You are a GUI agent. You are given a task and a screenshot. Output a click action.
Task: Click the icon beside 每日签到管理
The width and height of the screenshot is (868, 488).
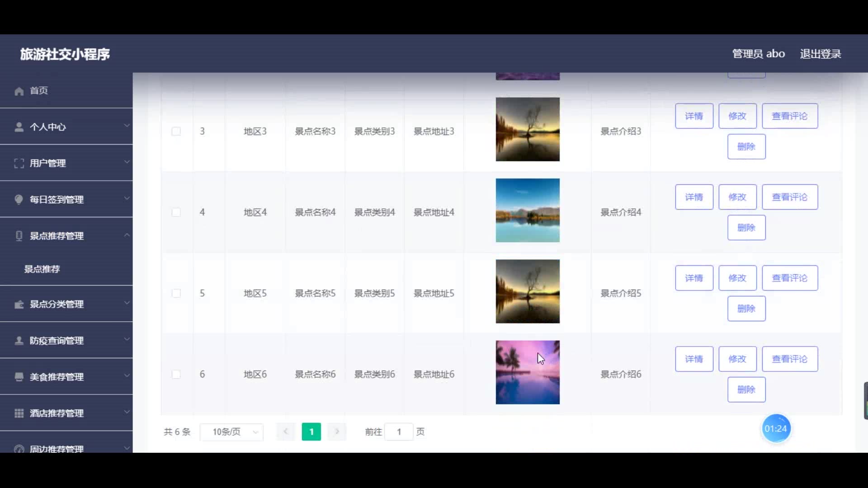(x=19, y=199)
